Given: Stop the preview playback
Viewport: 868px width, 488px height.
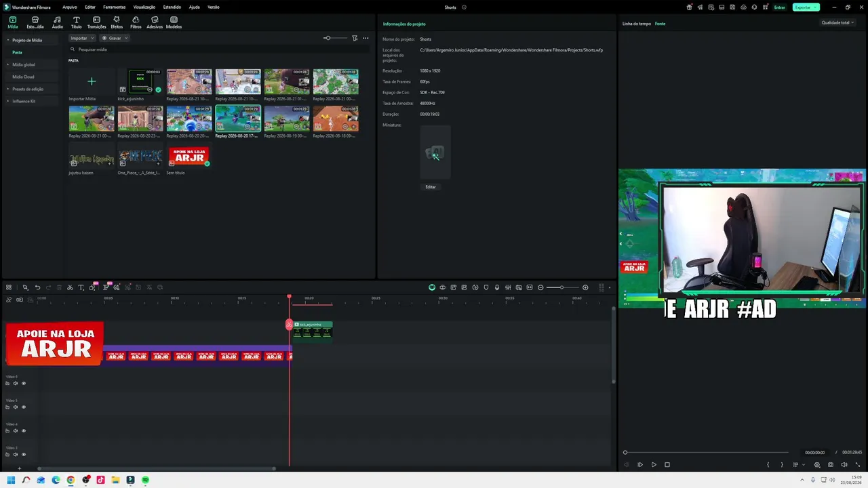Looking at the screenshot, I should pyautogui.click(x=667, y=465).
